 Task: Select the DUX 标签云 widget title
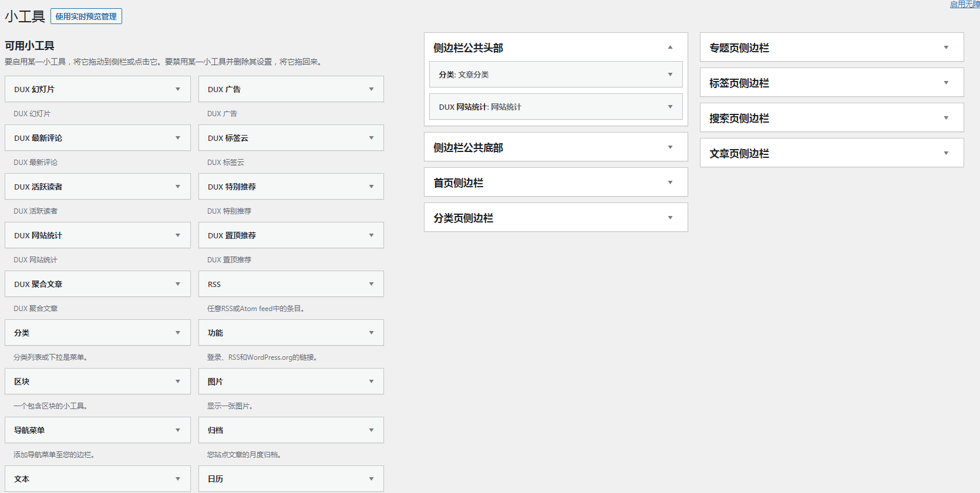coord(228,138)
